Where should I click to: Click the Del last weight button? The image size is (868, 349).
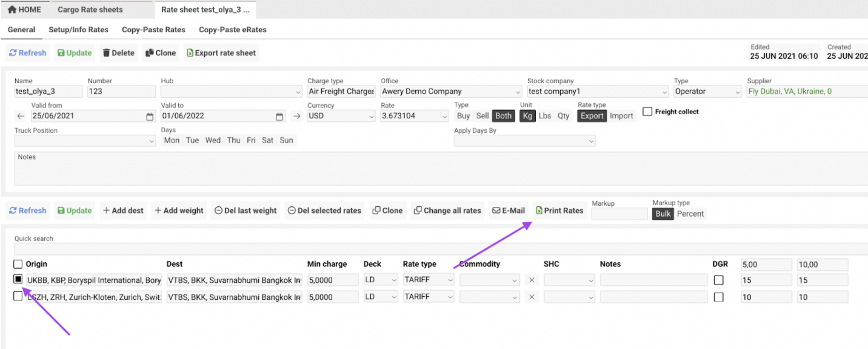(x=245, y=211)
